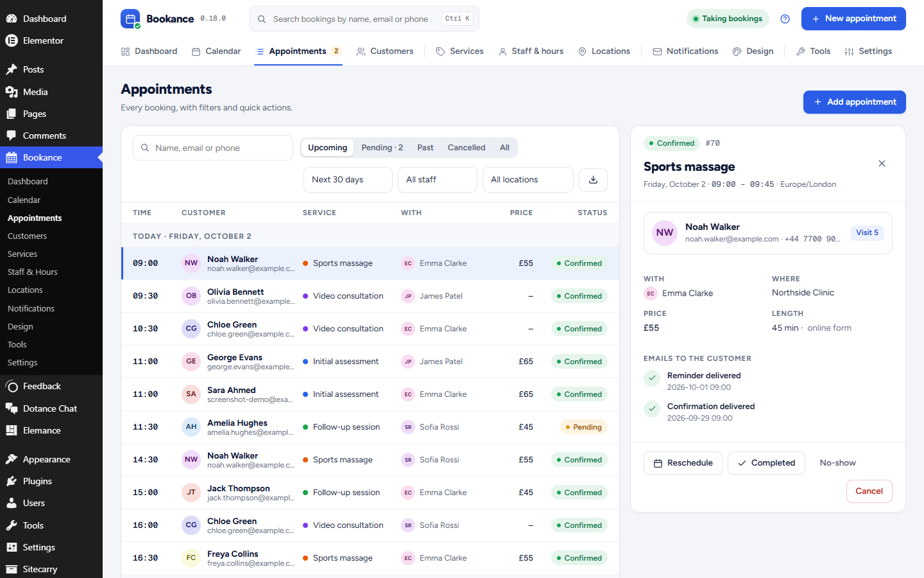
Task: Open Staff & Hours in WordPress submenu
Action: [33, 272]
